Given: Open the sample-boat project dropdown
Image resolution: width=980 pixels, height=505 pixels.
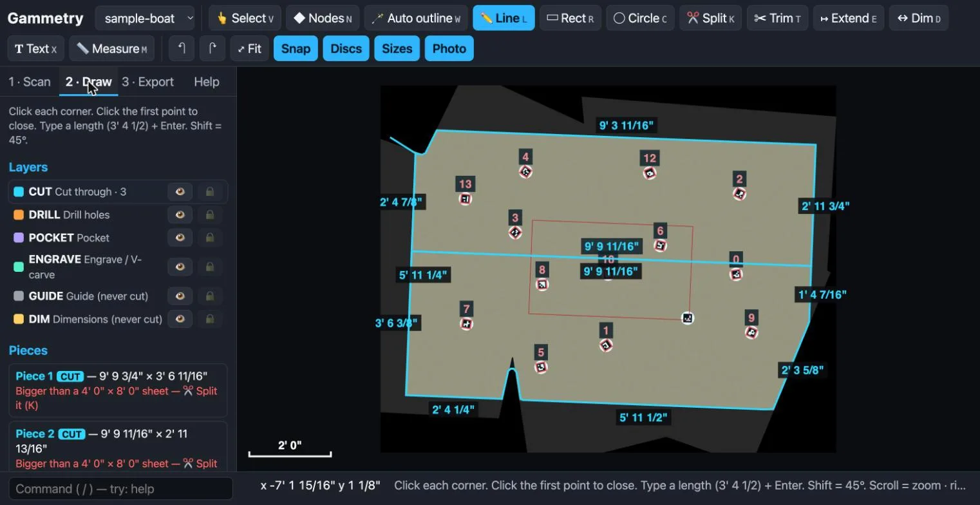Looking at the screenshot, I should (145, 18).
